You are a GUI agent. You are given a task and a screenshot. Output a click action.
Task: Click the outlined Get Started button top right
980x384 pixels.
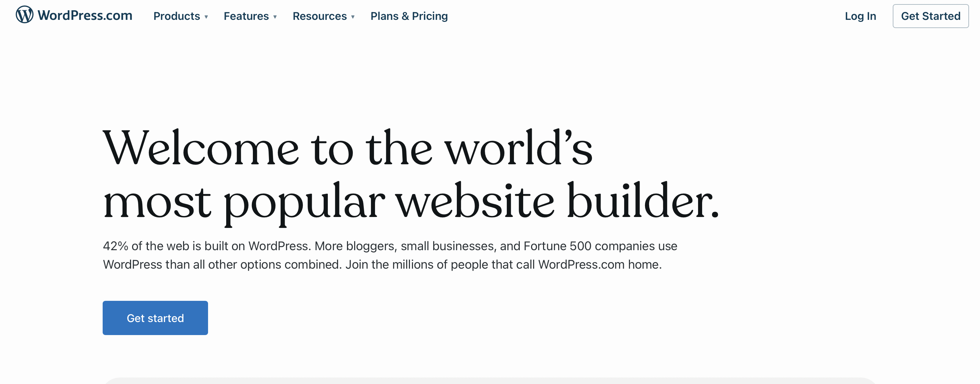tap(930, 16)
